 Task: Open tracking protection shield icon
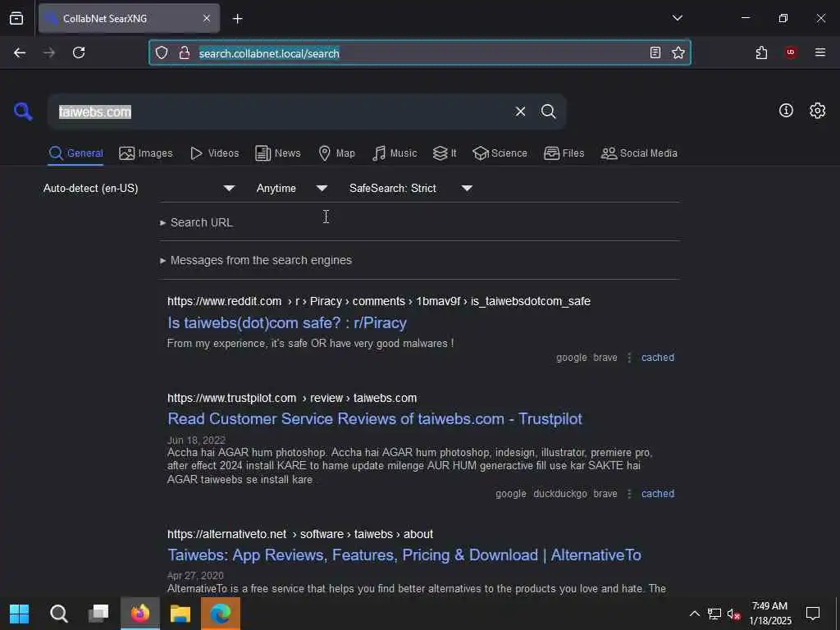[x=162, y=52]
